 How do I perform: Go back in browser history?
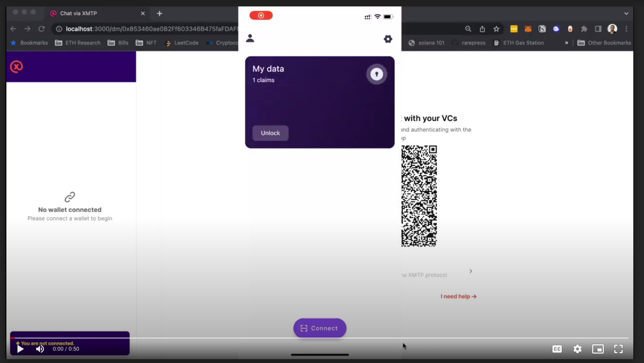point(13,29)
